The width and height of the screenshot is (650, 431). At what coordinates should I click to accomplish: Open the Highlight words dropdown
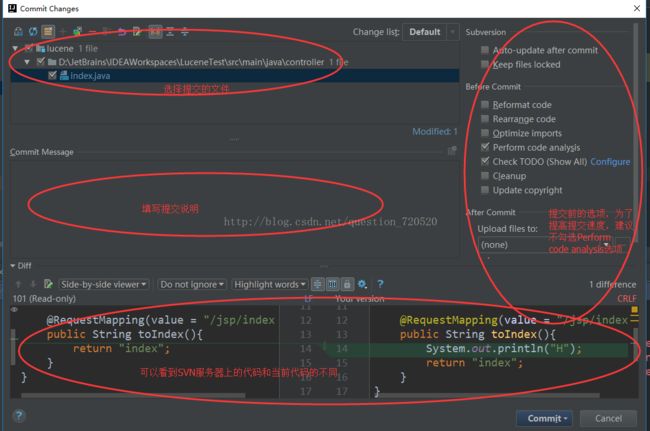point(269,284)
